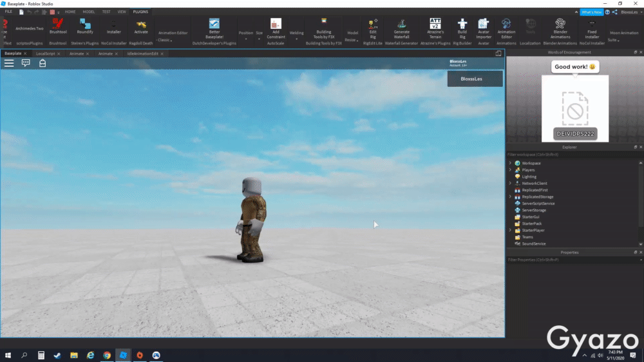Open the in-game backpack icon
Screen dimensions: 644x362
[43, 63]
